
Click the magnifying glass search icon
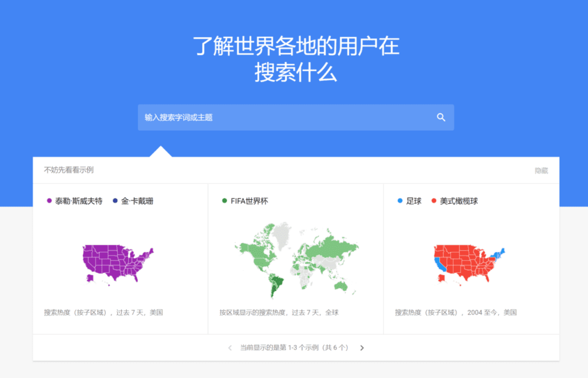click(441, 118)
